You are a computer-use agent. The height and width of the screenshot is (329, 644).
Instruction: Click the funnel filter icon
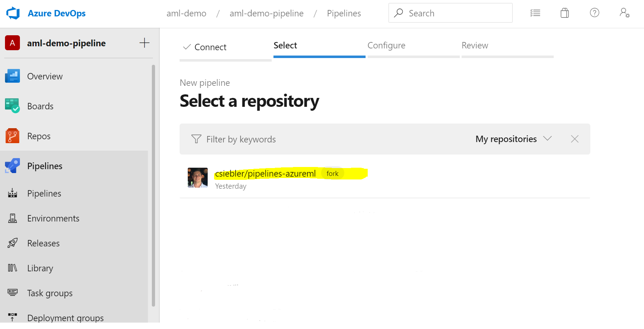(196, 139)
